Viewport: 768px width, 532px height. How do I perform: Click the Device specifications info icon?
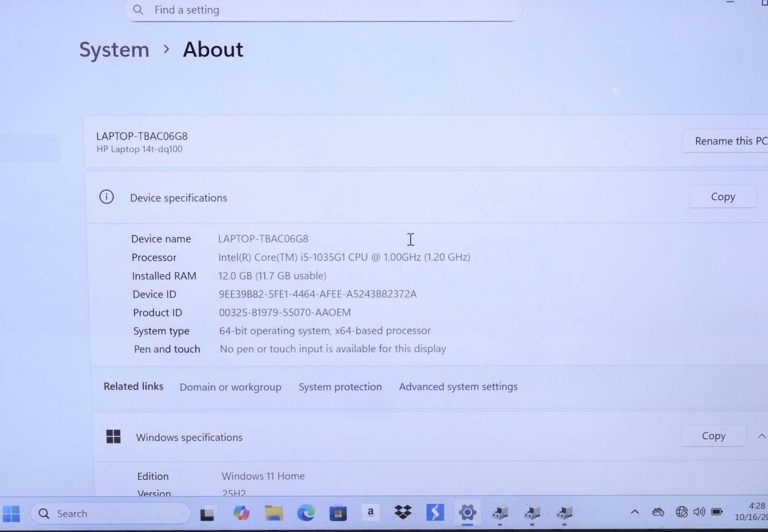click(107, 197)
